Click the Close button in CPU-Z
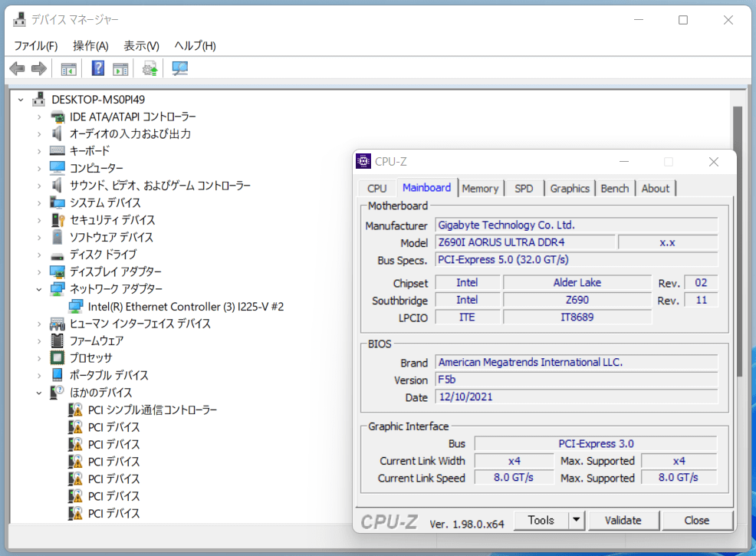The width and height of the screenshot is (756, 556). coord(697,520)
